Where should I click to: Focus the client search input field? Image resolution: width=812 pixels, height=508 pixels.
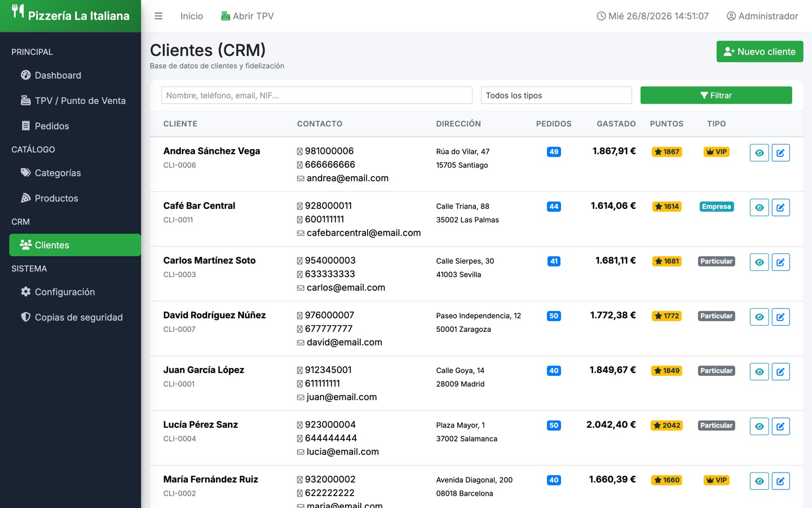pos(317,95)
